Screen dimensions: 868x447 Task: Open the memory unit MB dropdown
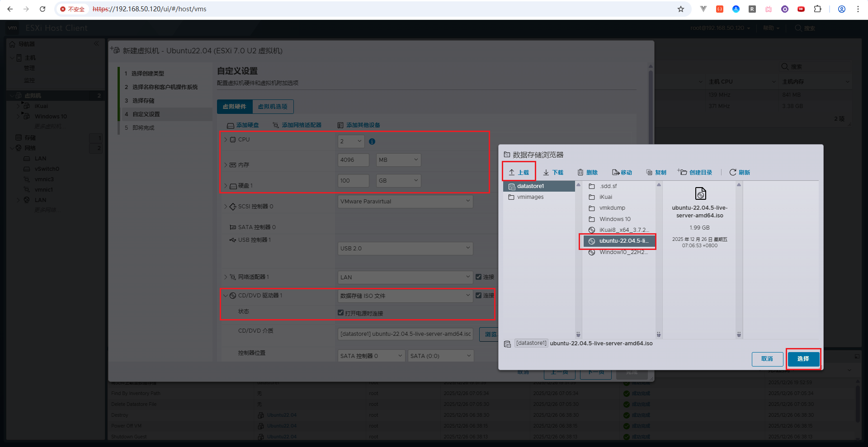coord(398,160)
